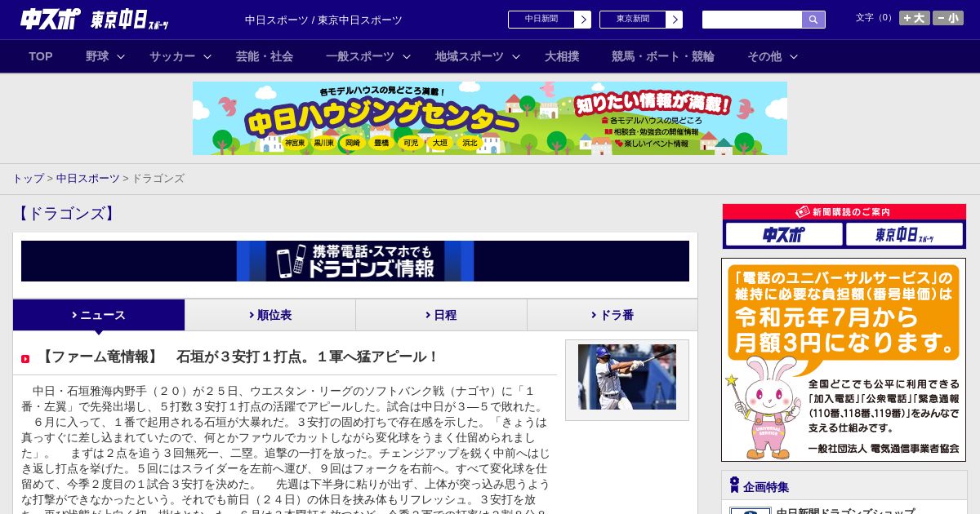Open the 中日新聞 link button
This screenshot has height=514, width=980.
click(x=541, y=20)
